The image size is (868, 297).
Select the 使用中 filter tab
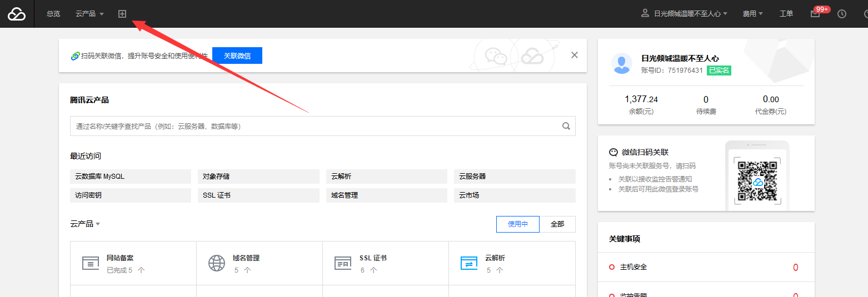[518, 224]
